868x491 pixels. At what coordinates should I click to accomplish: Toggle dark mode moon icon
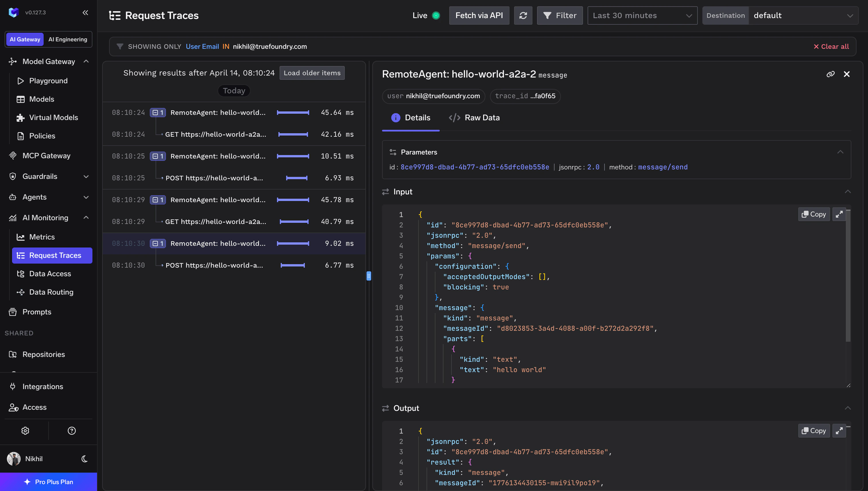coord(85,459)
